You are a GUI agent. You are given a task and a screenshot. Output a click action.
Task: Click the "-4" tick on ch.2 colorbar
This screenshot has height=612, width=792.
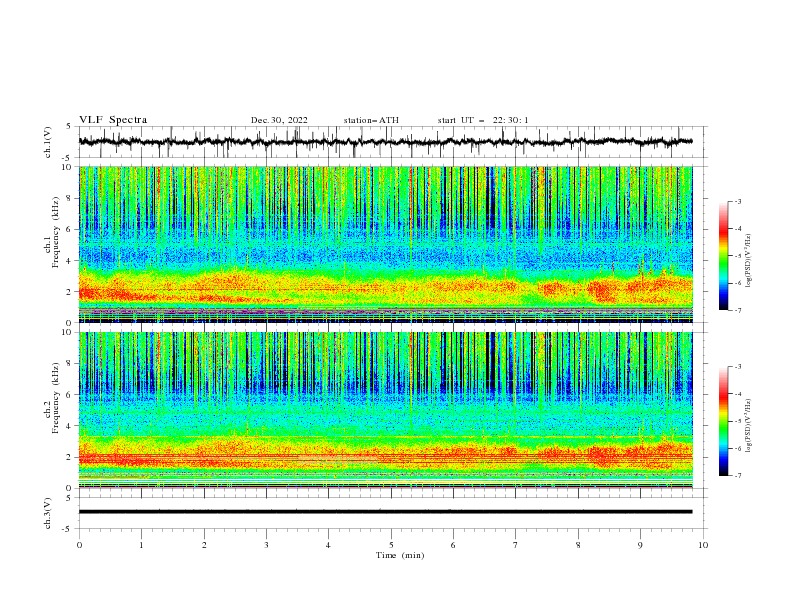point(738,394)
